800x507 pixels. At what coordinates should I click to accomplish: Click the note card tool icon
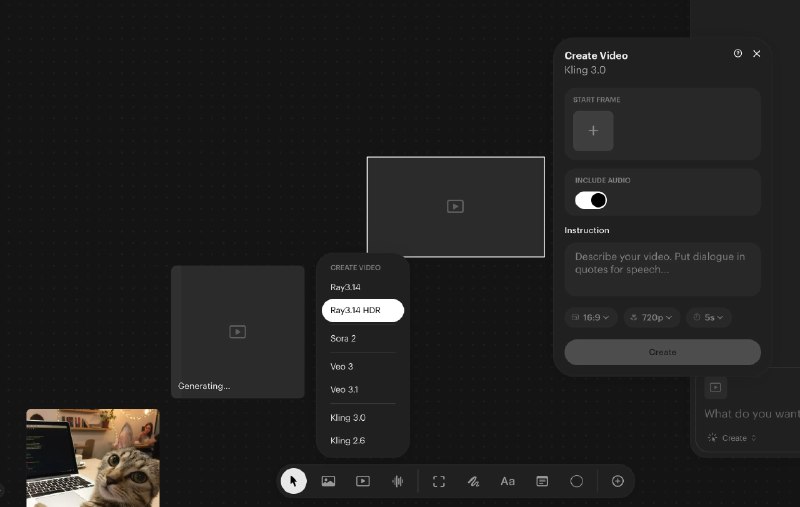point(542,481)
